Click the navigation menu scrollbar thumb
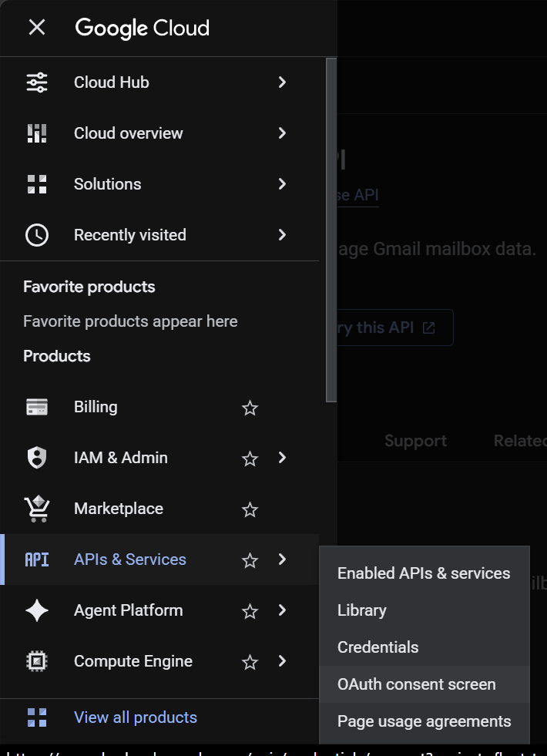 [x=331, y=230]
